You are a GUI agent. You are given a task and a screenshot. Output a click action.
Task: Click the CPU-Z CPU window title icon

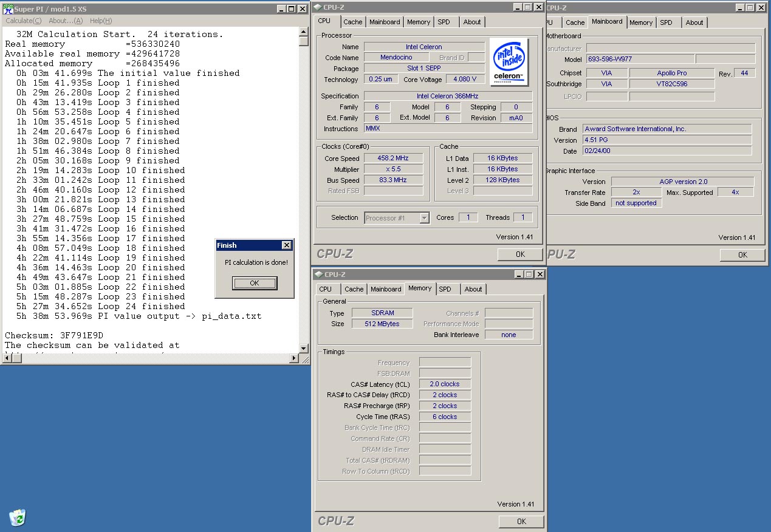[x=319, y=7]
